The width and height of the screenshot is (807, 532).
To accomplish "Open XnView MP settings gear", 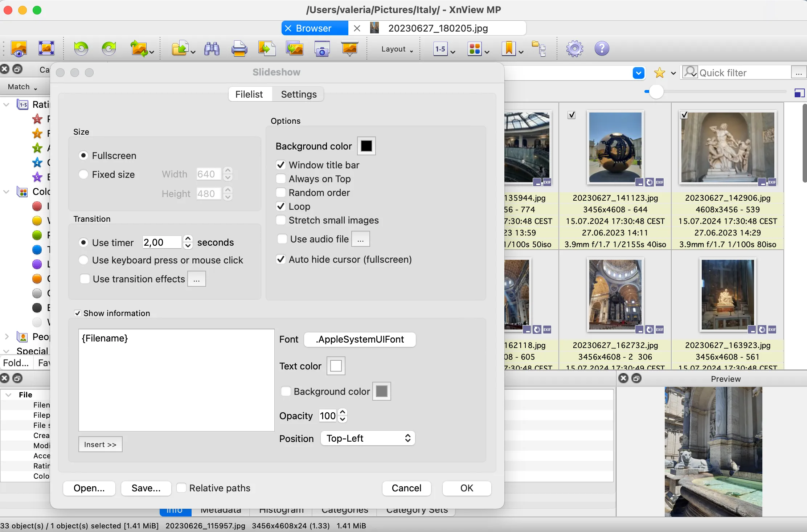I will click(574, 48).
